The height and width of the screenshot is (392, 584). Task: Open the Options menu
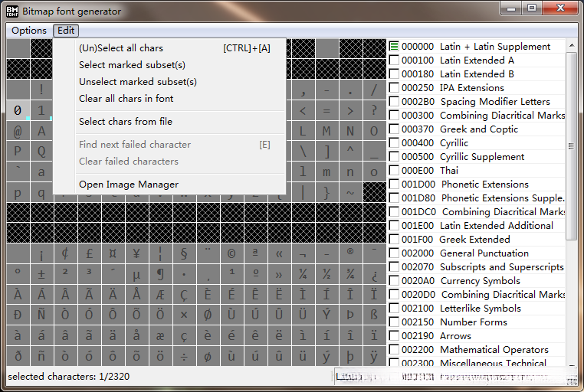(29, 31)
